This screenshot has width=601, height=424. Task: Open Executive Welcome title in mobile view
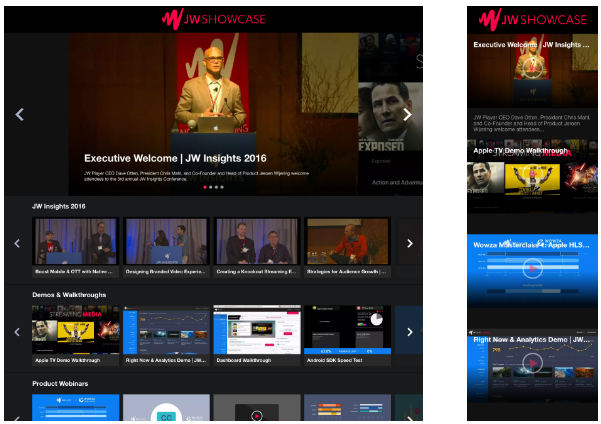(x=531, y=45)
